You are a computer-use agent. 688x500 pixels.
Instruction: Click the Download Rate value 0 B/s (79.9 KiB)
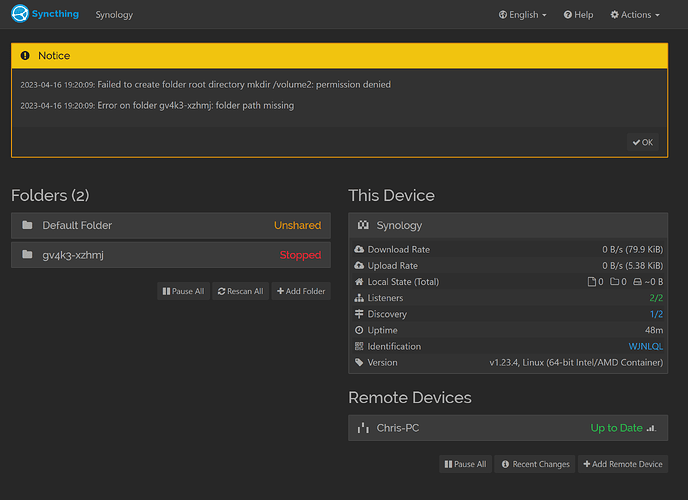tap(632, 250)
